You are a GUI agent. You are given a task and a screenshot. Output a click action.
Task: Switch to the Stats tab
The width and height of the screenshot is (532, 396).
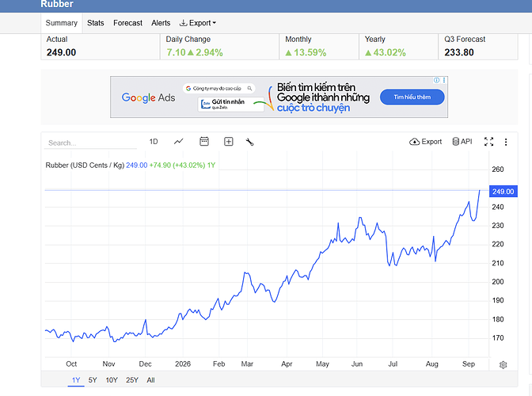(x=95, y=23)
